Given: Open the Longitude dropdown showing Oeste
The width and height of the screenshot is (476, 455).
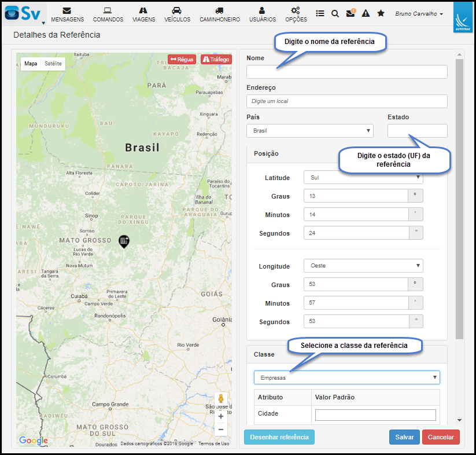Looking at the screenshot, I should (363, 266).
